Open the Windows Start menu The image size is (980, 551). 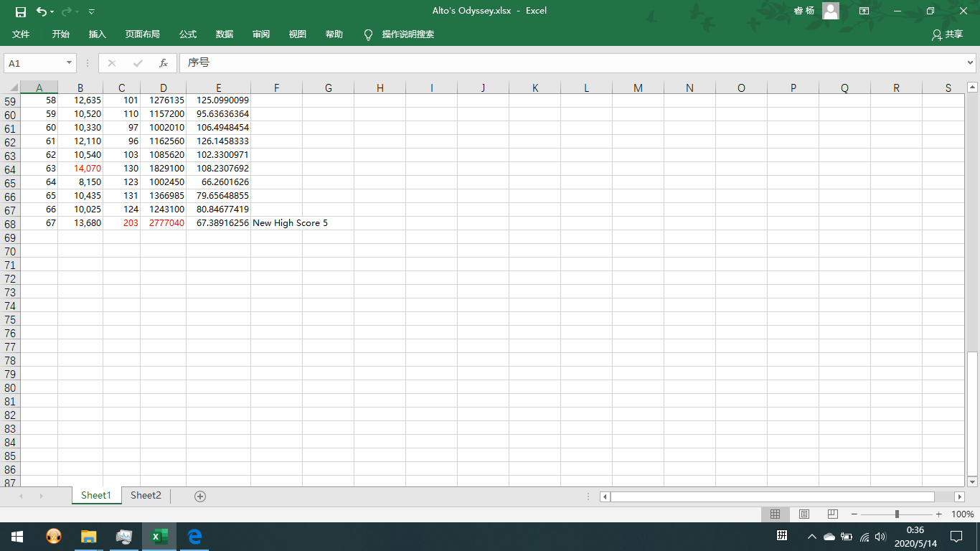[17, 537]
